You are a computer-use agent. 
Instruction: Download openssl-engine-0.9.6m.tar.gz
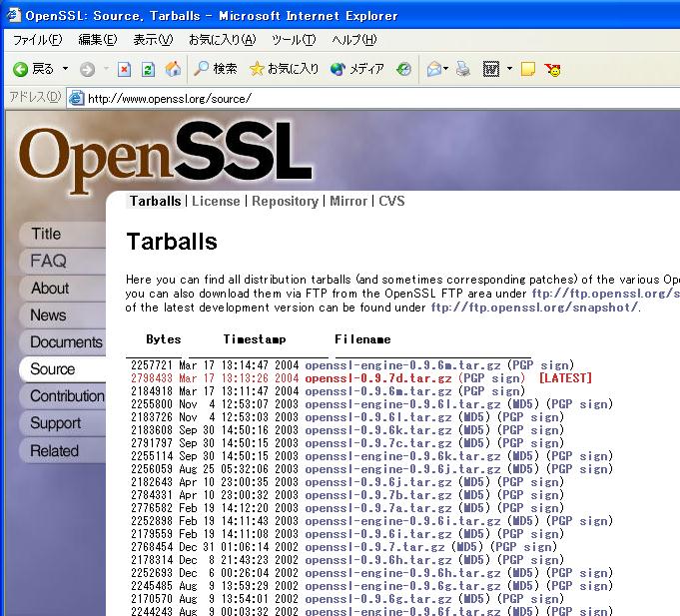click(402, 365)
